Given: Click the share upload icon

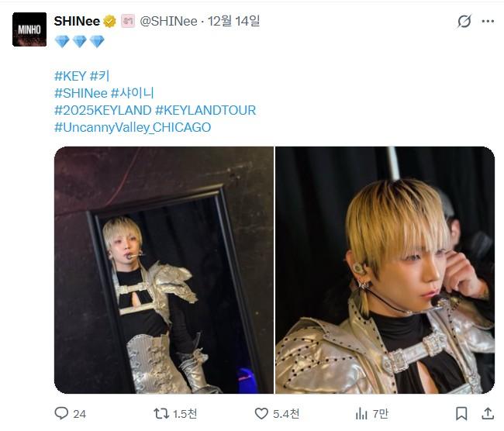Looking at the screenshot, I should 487,413.
